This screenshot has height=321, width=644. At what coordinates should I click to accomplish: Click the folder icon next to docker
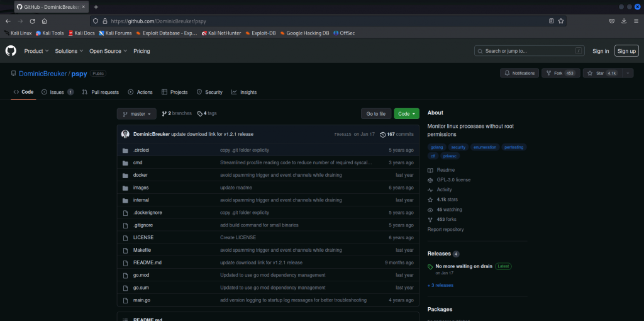coord(125,175)
